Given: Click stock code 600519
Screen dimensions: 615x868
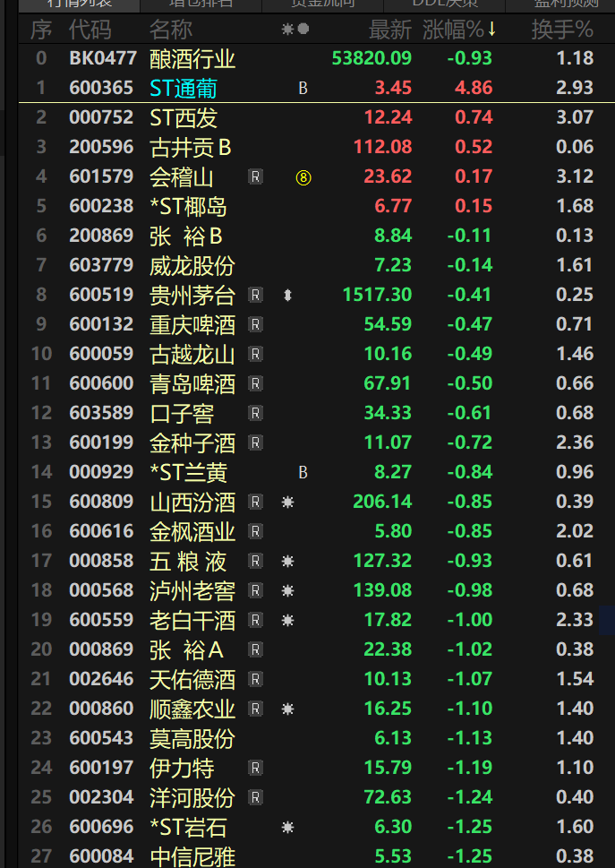Looking at the screenshot, I should coord(101,295).
